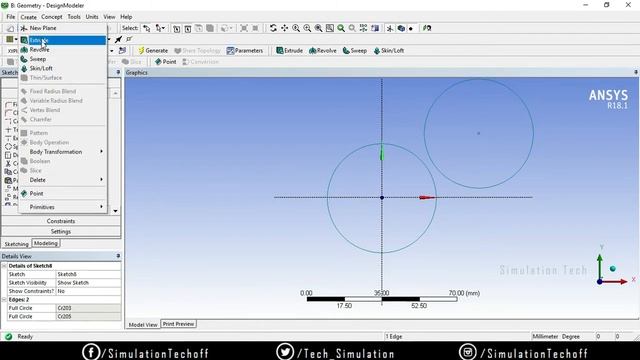The width and height of the screenshot is (640, 360).
Task: Select Revolve in the Create menu
Action: (62, 49)
